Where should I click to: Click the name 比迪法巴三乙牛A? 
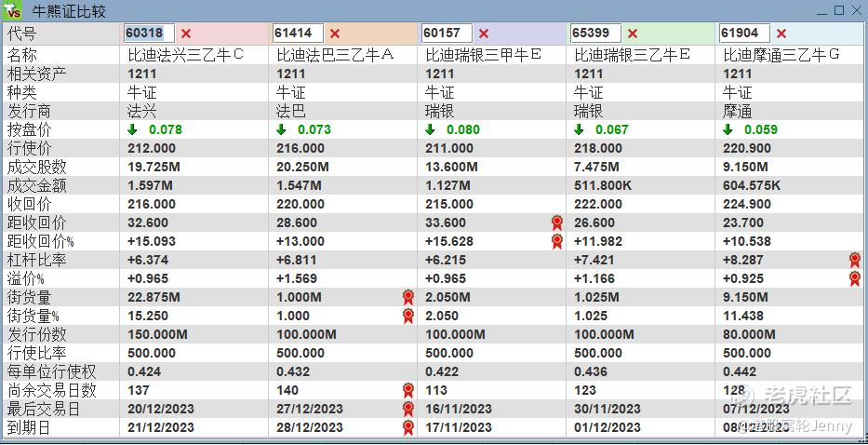coord(335,56)
